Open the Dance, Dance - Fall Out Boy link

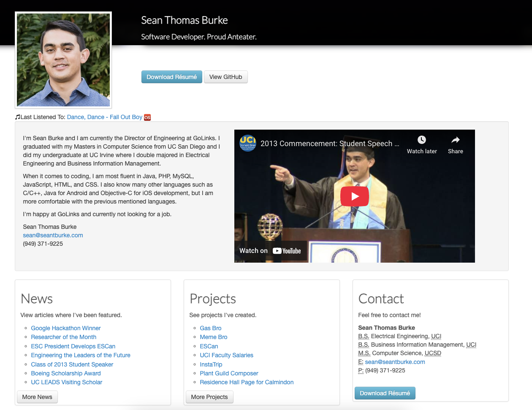[104, 117]
